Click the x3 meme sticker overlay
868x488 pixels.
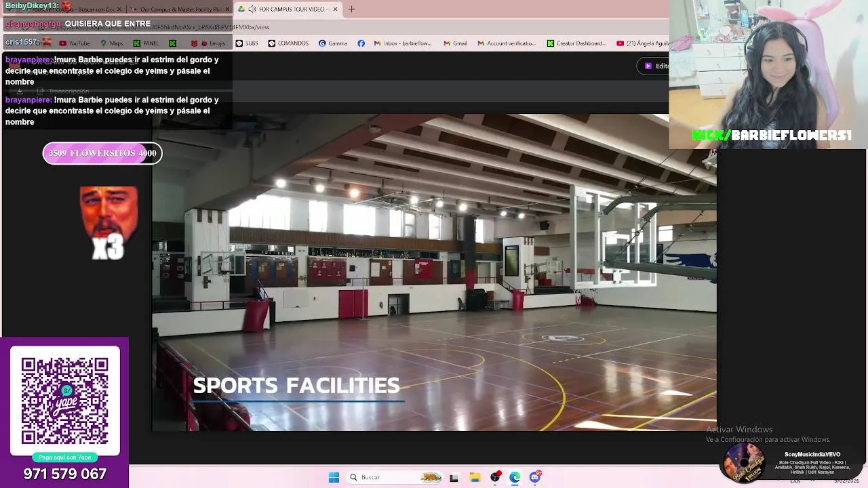click(x=108, y=224)
